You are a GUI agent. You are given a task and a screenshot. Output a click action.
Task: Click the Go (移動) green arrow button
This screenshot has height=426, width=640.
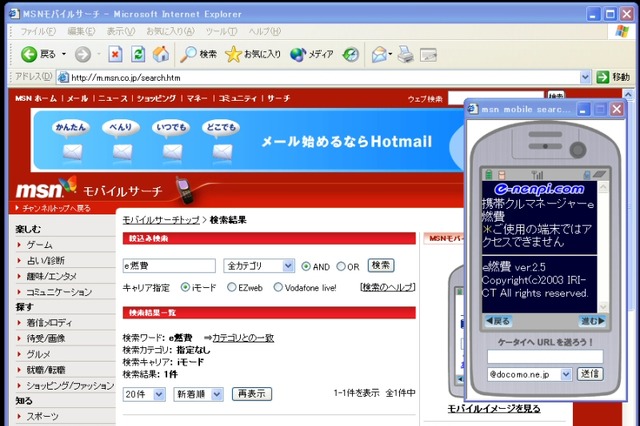[x=613, y=77]
